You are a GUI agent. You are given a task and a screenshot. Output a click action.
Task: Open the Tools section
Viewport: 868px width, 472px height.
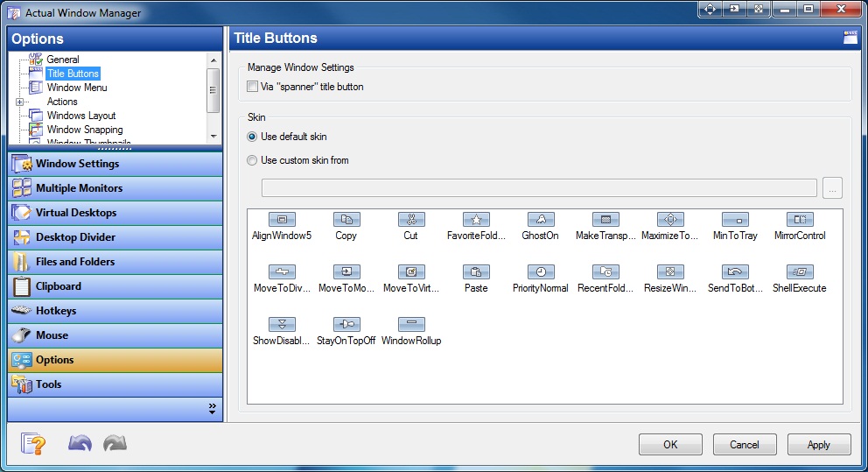coord(115,384)
